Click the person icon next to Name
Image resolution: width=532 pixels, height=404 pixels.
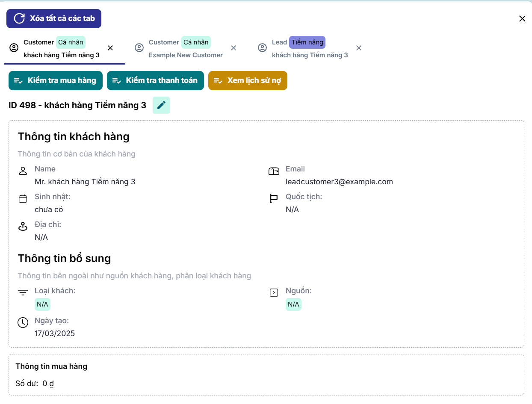(x=23, y=171)
